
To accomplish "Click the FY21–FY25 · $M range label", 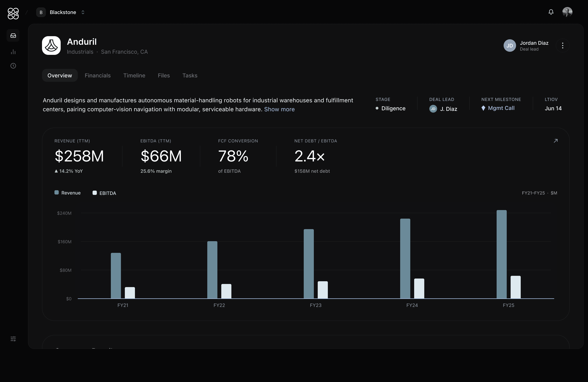I will click(x=539, y=193).
